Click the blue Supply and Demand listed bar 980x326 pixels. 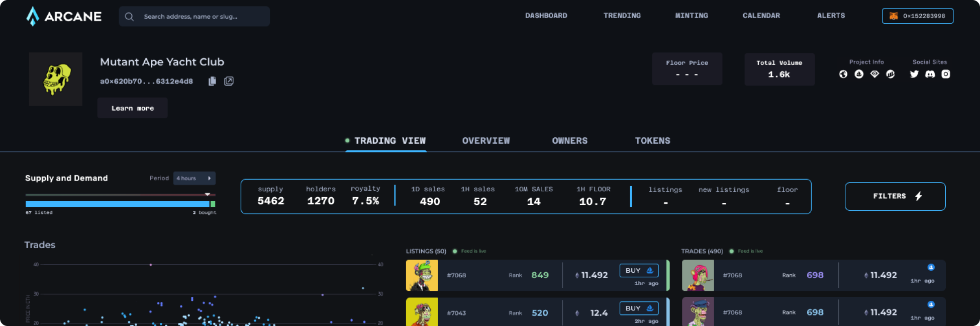pyautogui.click(x=118, y=204)
